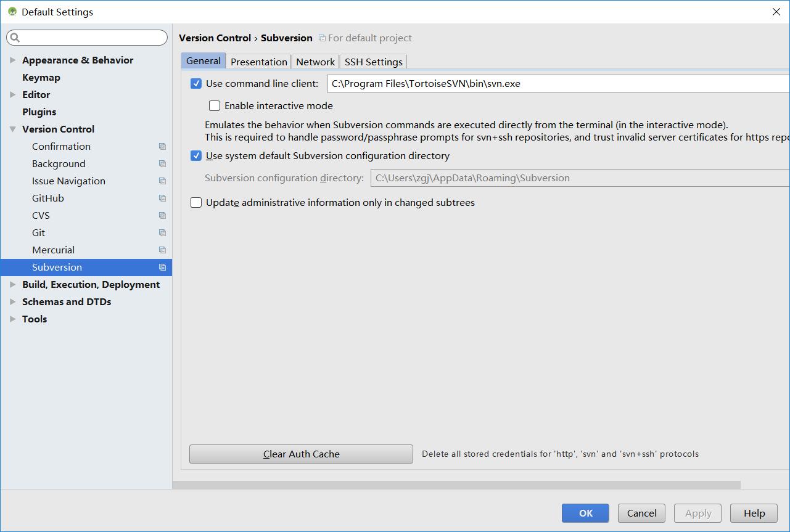Click the settings icon next to GitHub
Image resolution: width=790 pixels, height=532 pixels.
162,198
